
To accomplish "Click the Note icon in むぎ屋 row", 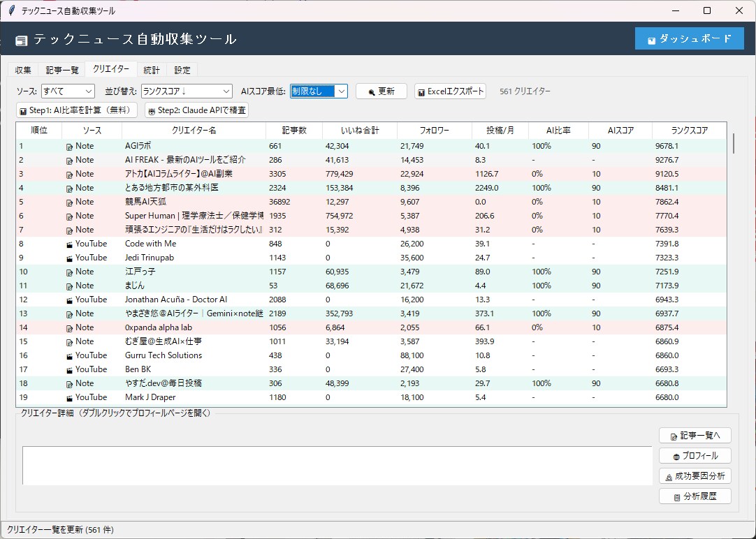I will tap(69, 342).
